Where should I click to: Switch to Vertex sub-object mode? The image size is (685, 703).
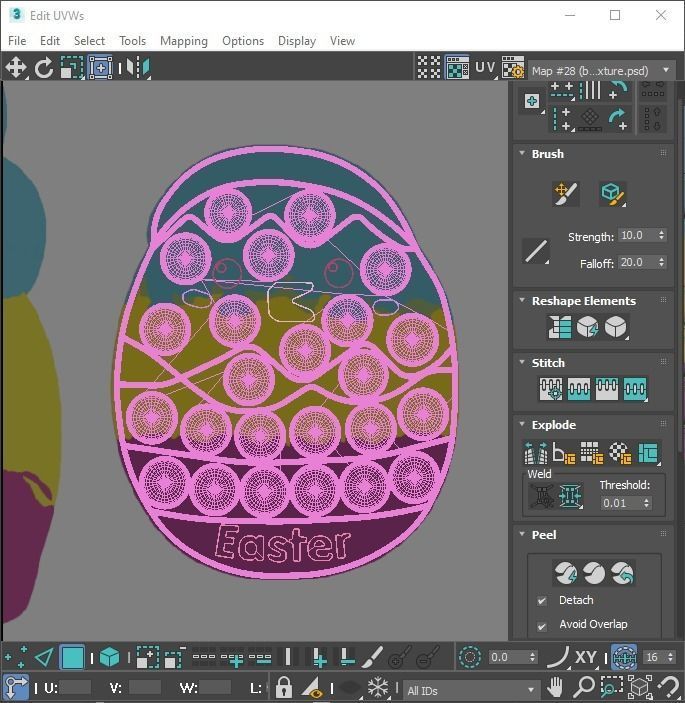click(15, 657)
